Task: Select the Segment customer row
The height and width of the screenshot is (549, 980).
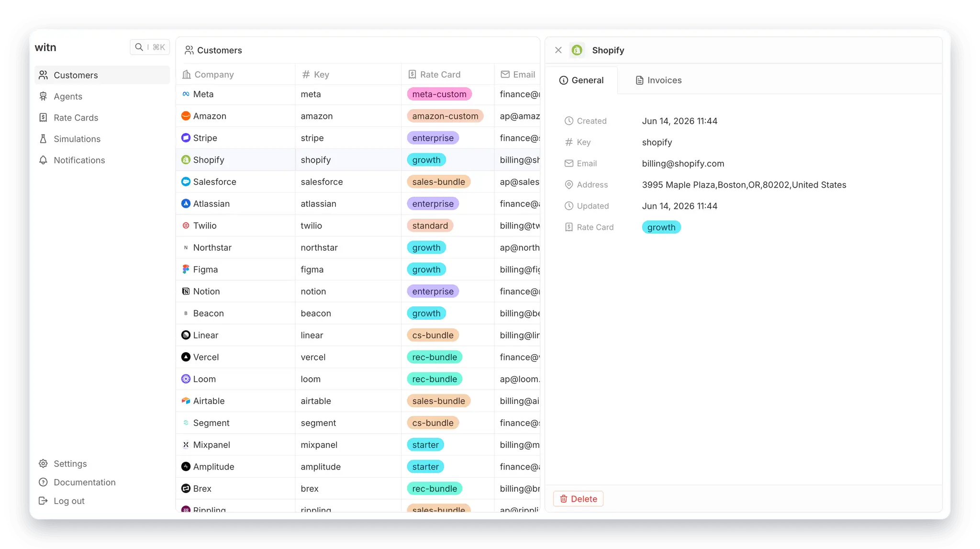Action: pos(358,423)
